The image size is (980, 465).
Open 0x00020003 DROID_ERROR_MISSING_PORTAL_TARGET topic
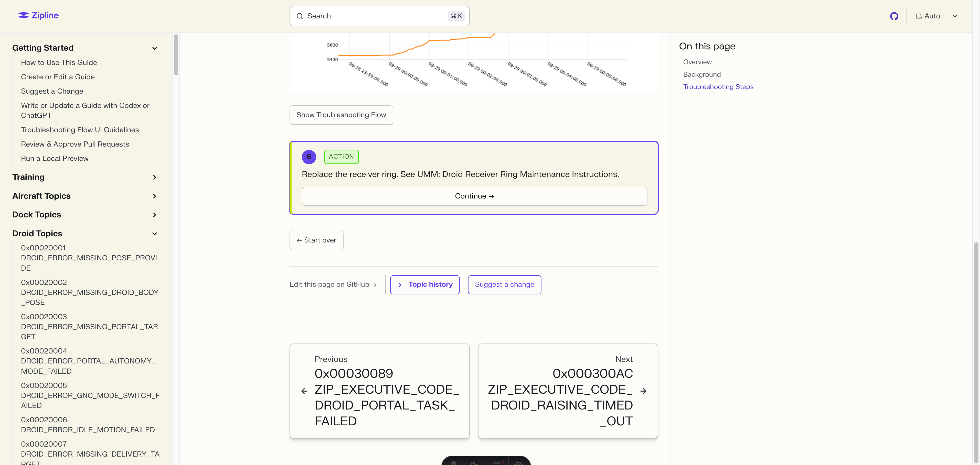tap(89, 327)
